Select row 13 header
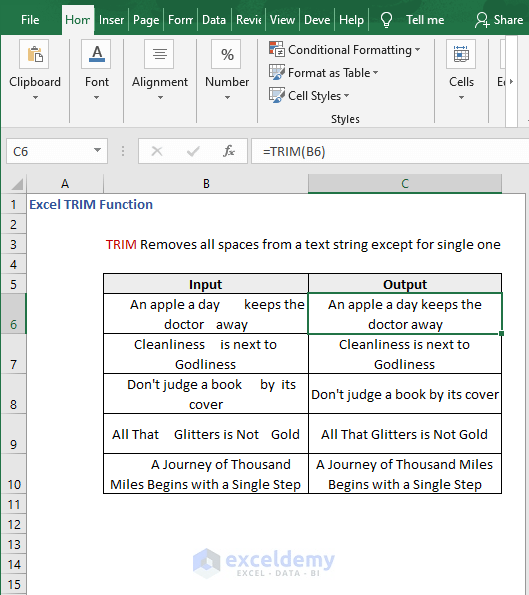Screen dimensions: 529x595 point(13,545)
